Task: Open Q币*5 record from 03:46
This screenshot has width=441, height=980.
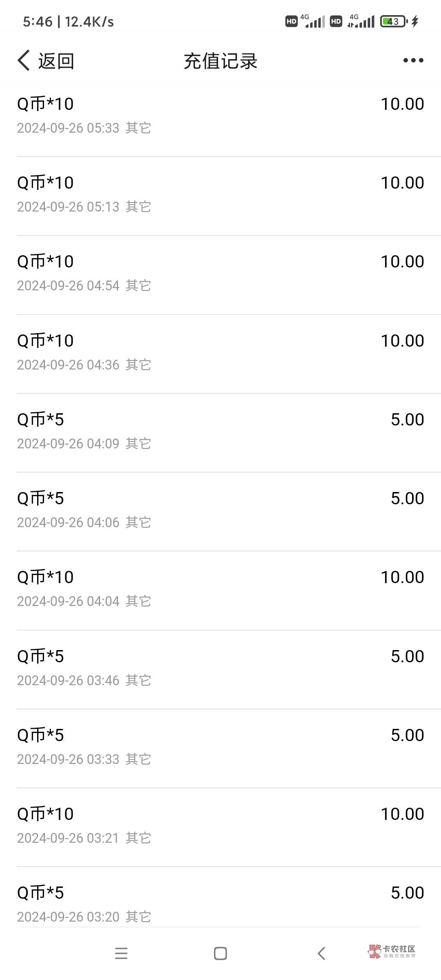Action: pos(220,668)
